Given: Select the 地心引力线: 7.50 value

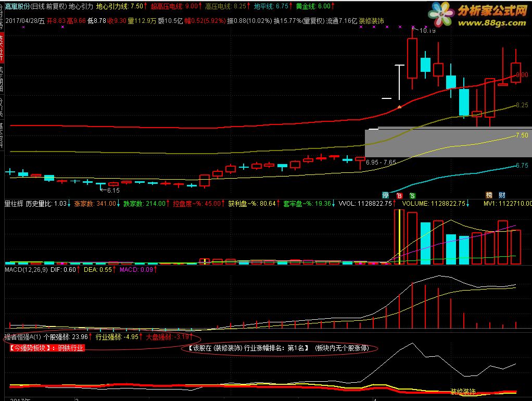Looking at the screenshot, I should 119,6.
